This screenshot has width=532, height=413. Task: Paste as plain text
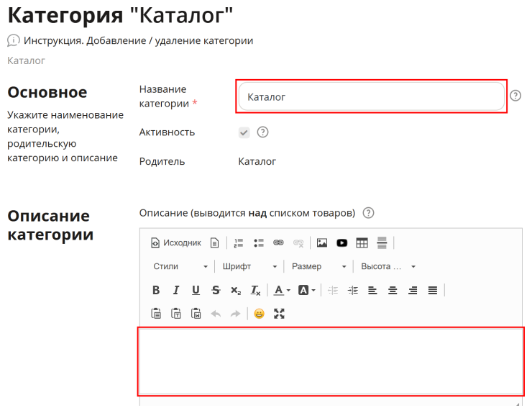175,314
